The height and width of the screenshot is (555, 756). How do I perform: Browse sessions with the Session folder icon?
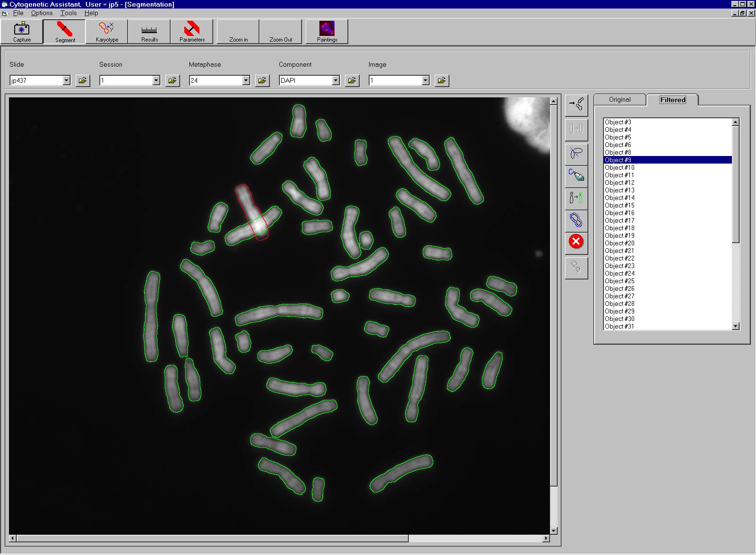click(x=172, y=80)
